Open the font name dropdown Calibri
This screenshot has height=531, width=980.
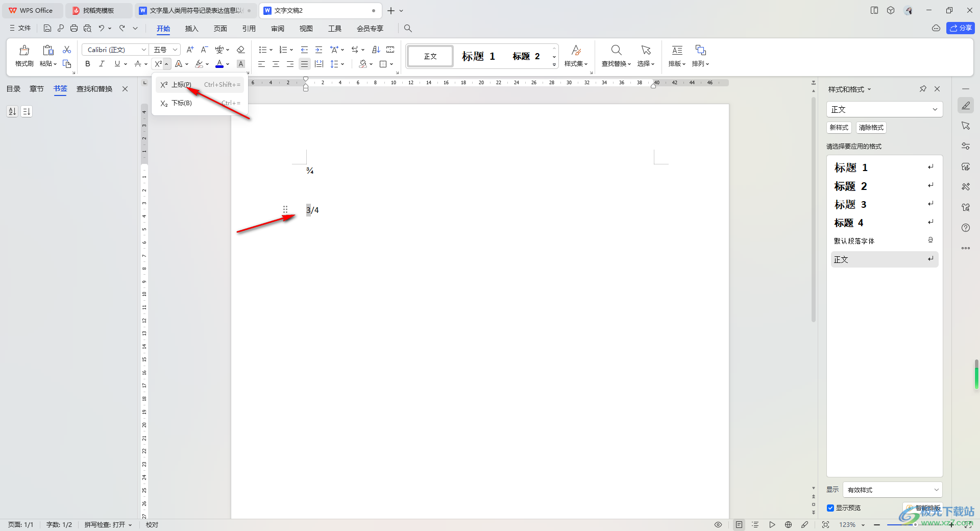(x=144, y=50)
